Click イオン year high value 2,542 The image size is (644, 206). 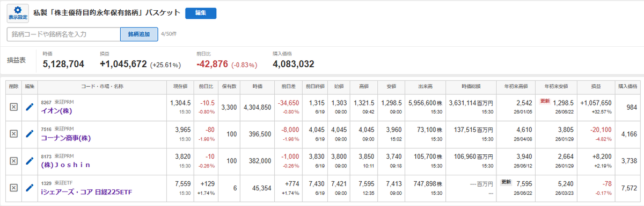pos(524,102)
